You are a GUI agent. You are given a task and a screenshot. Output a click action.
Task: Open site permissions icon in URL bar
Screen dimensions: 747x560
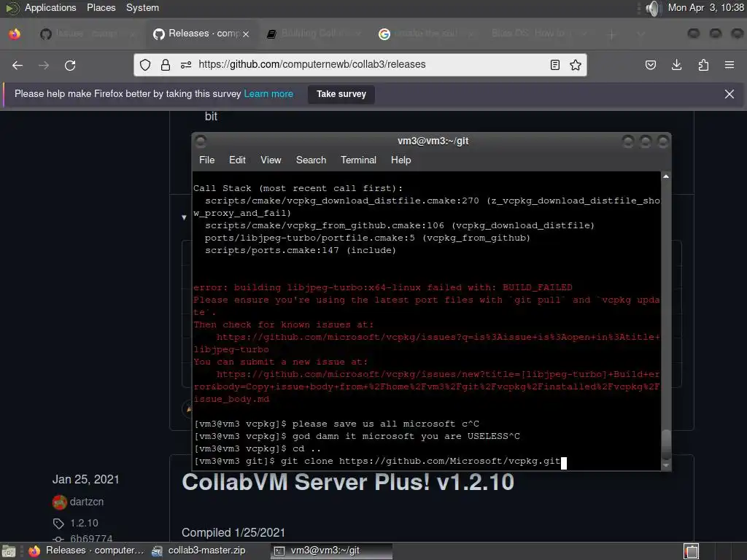[186, 65]
